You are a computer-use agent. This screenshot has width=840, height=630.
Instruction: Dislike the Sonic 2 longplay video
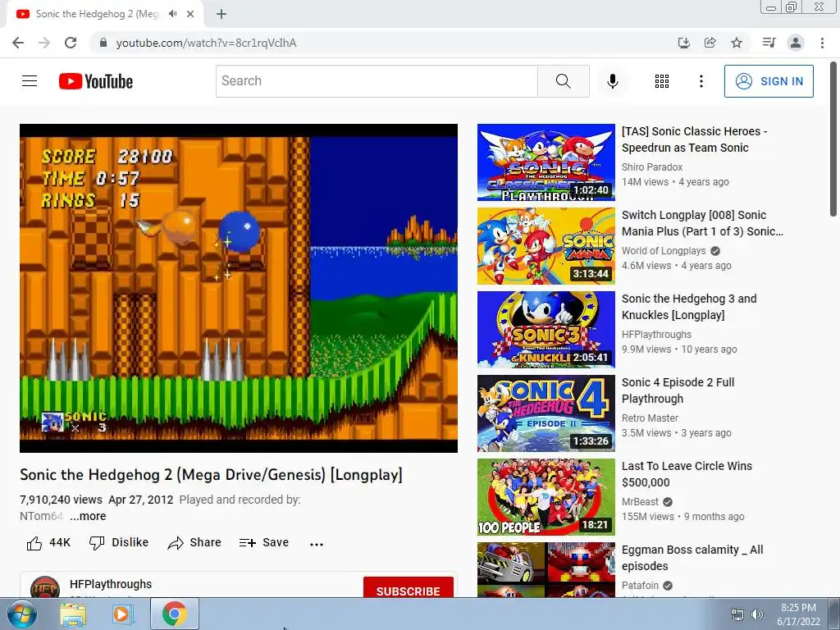(118, 543)
